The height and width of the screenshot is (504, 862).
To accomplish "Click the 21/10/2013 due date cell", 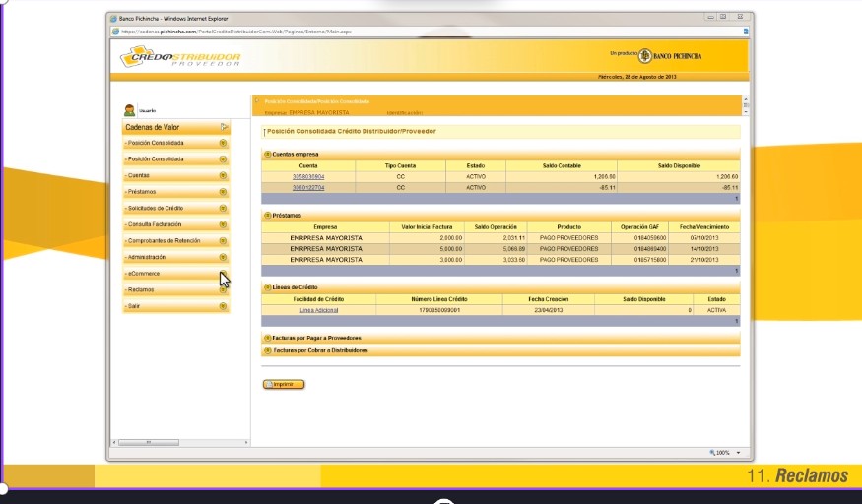I will 704,260.
